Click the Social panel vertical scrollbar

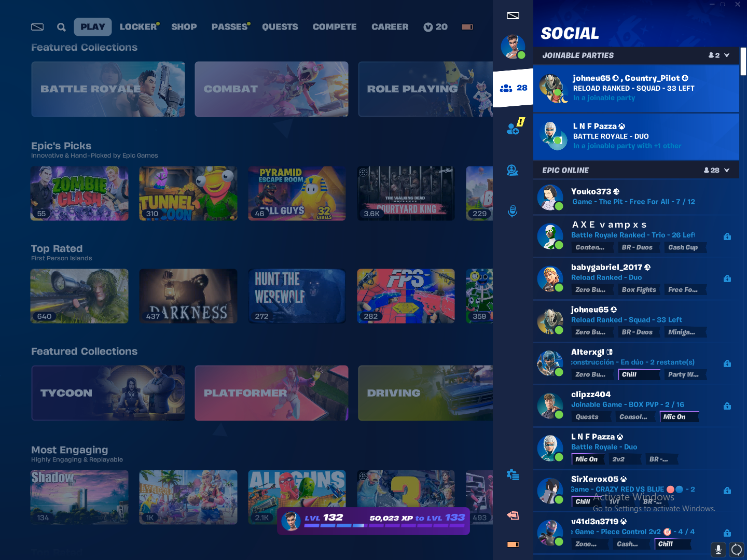pos(743,61)
